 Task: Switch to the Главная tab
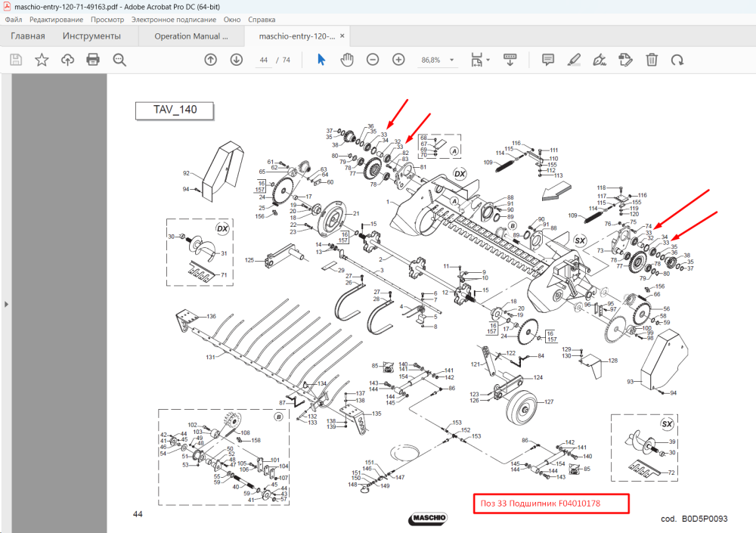point(27,36)
